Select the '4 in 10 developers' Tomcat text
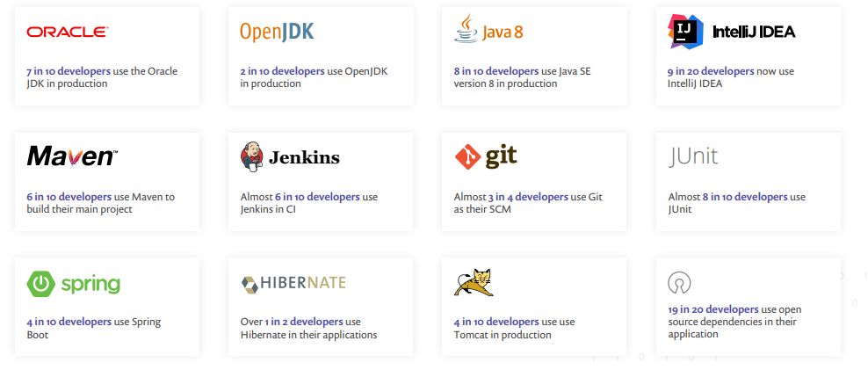Image resolution: width=868 pixels, height=370 pixels. pos(496,323)
